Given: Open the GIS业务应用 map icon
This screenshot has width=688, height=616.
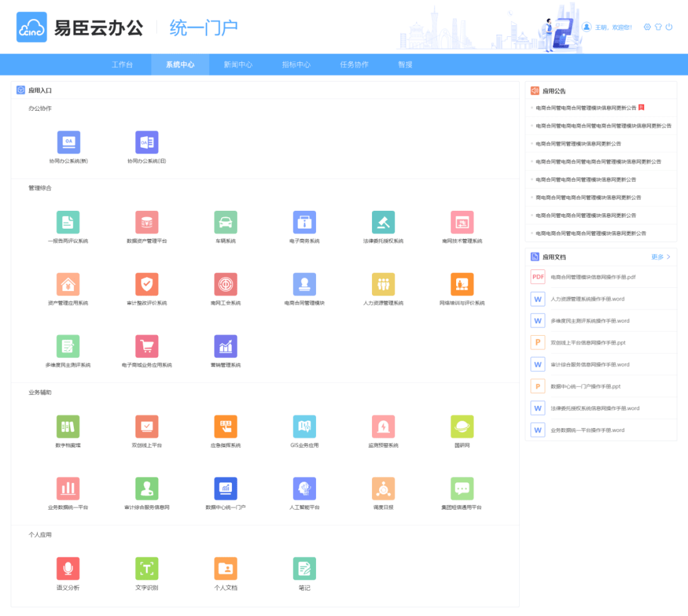Looking at the screenshot, I should pos(305,427).
